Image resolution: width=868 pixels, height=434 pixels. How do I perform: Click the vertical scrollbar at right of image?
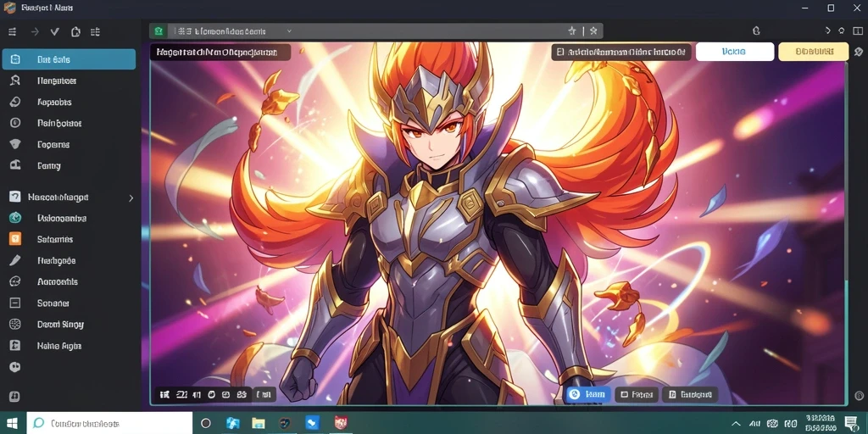[847, 232]
